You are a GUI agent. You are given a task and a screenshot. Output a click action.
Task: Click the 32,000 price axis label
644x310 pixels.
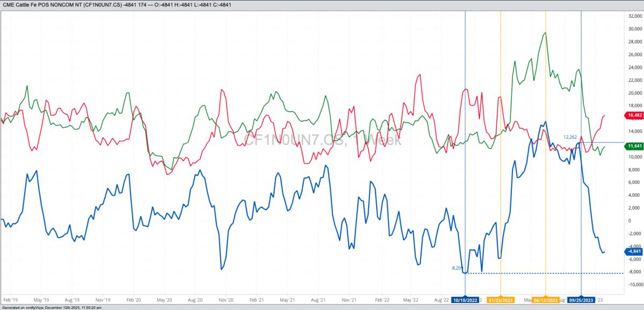pyautogui.click(x=634, y=16)
